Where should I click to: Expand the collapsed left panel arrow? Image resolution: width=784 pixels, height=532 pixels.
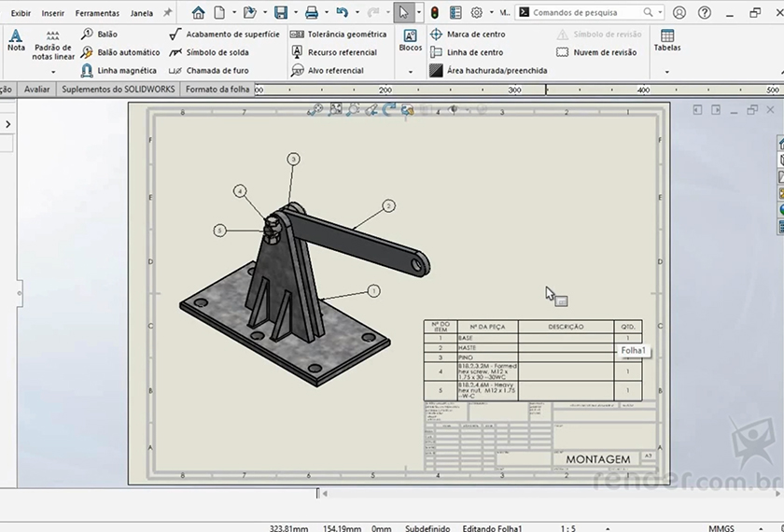[7, 124]
